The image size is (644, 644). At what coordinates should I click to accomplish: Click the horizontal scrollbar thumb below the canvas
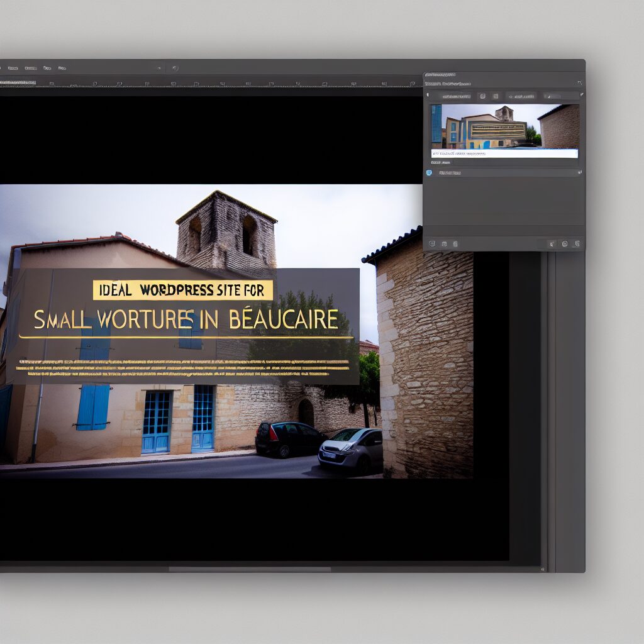point(250,569)
